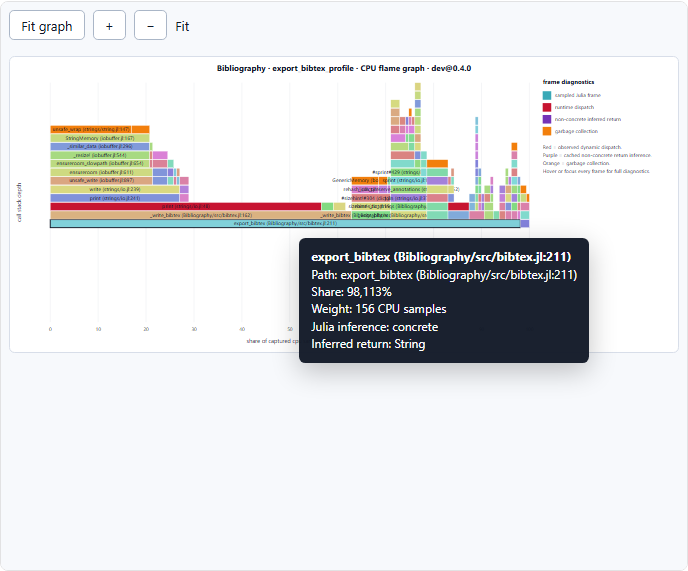Click the 'Hover or focus every frame' note

[596, 171]
